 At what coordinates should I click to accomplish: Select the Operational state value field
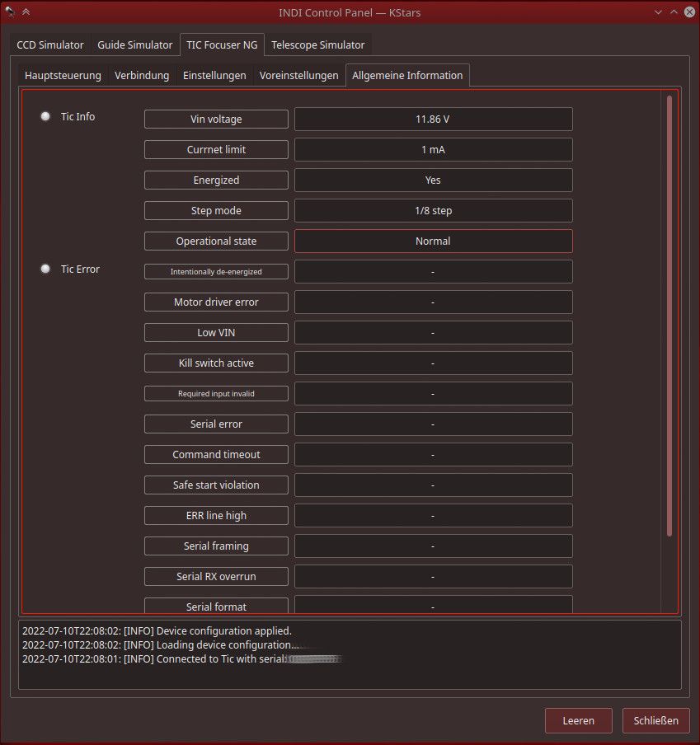point(433,241)
